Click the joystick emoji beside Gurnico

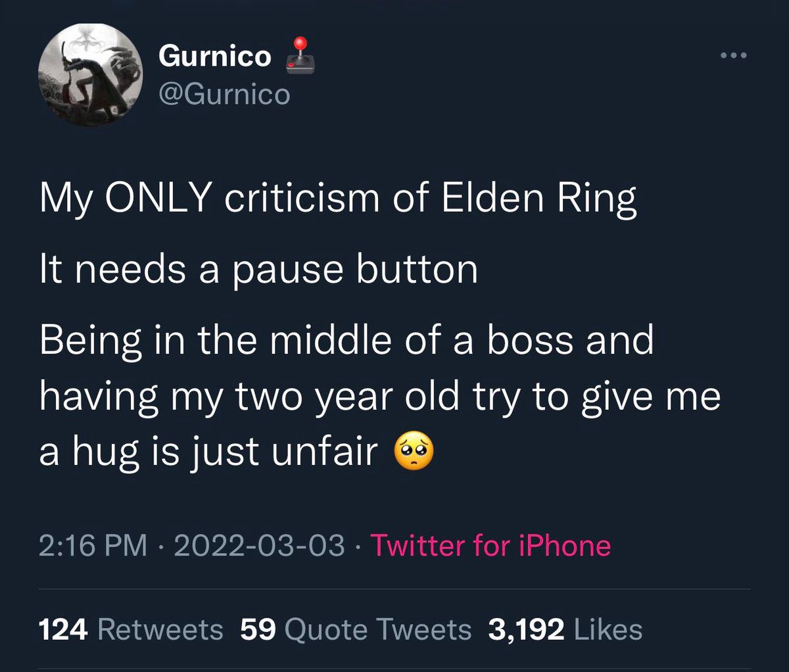pyautogui.click(x=300, y=55)
